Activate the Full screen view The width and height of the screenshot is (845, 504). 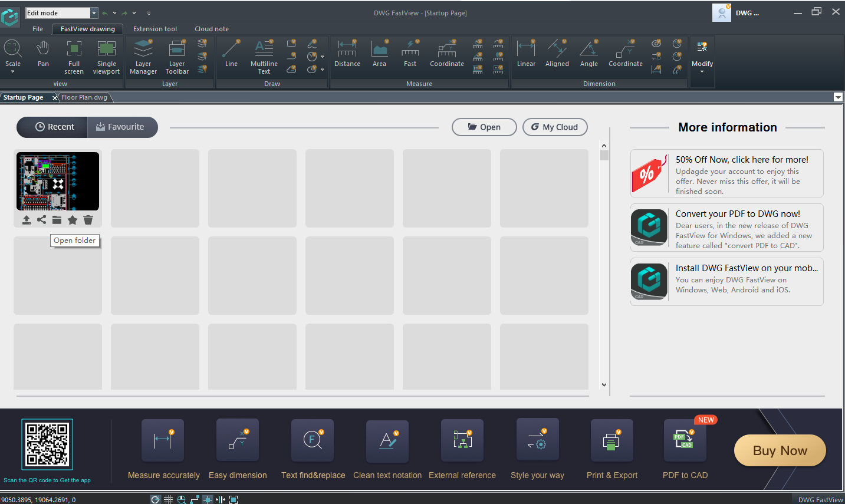[x=74, y=57]
